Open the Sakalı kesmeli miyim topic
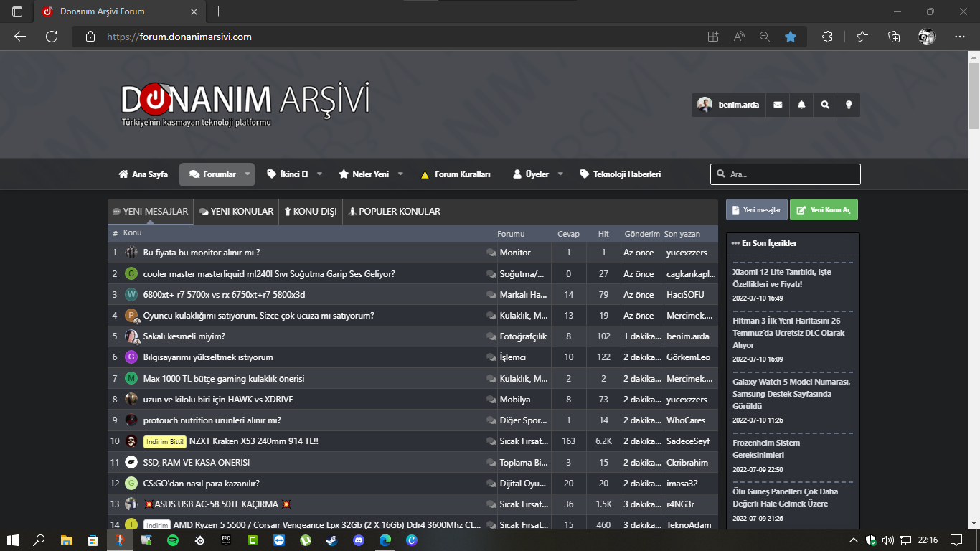This screenshot has height=551, width=980. coord(184,336)
